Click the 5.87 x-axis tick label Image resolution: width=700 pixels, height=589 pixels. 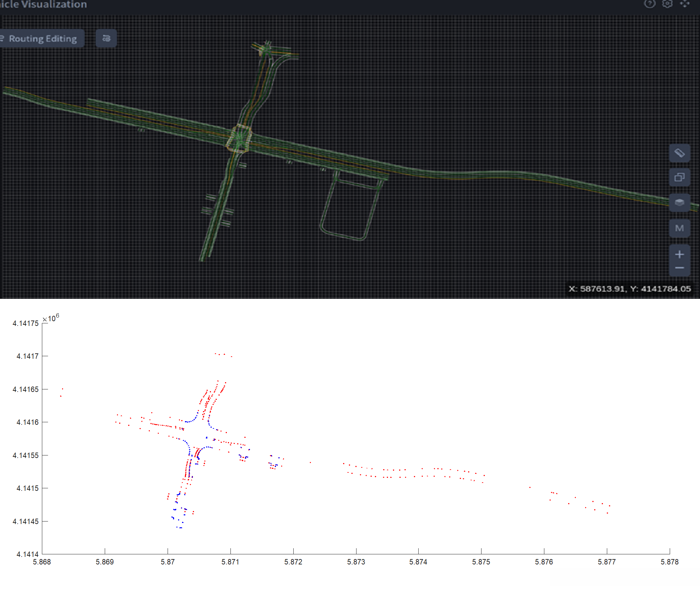168,562
